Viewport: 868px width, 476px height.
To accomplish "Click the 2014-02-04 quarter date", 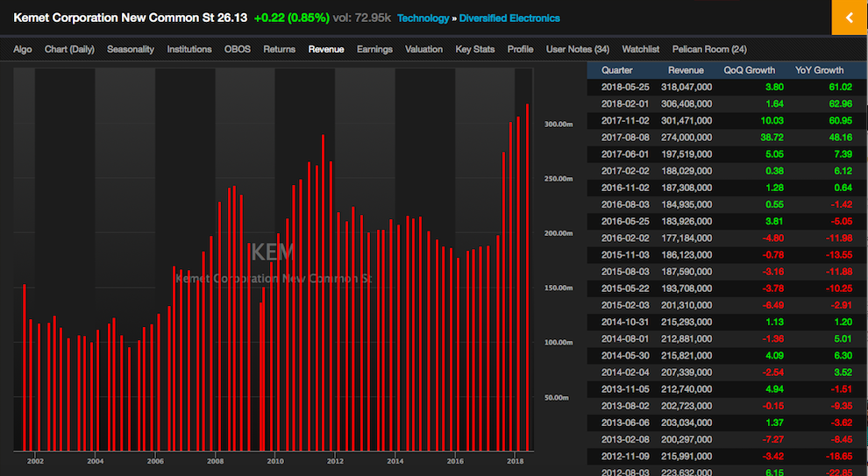I will click(625, 373).
